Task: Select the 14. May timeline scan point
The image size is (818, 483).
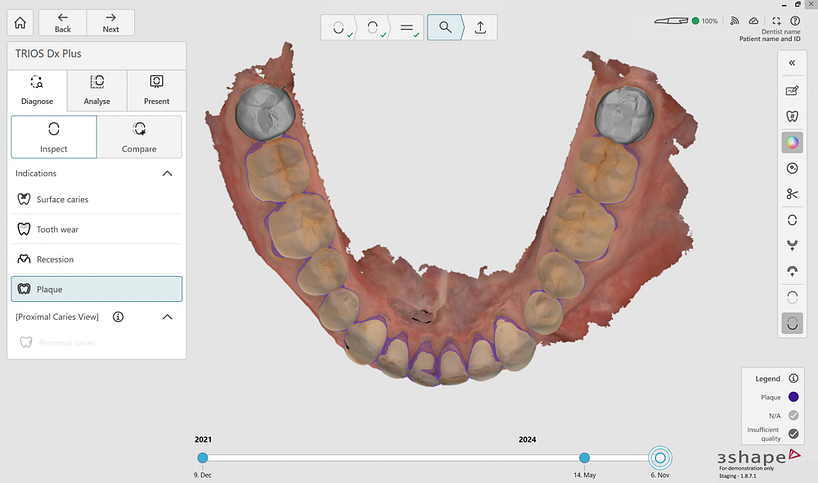Action: (x=585, y=458)
